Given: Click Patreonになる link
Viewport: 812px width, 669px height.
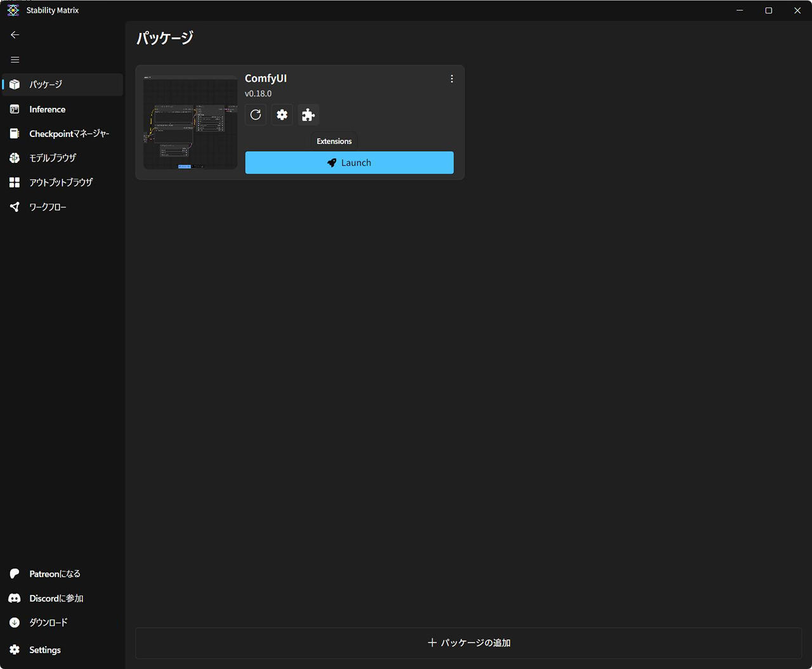Looking at the screenshot, I should pyautogui.click(x=62, y=574).
